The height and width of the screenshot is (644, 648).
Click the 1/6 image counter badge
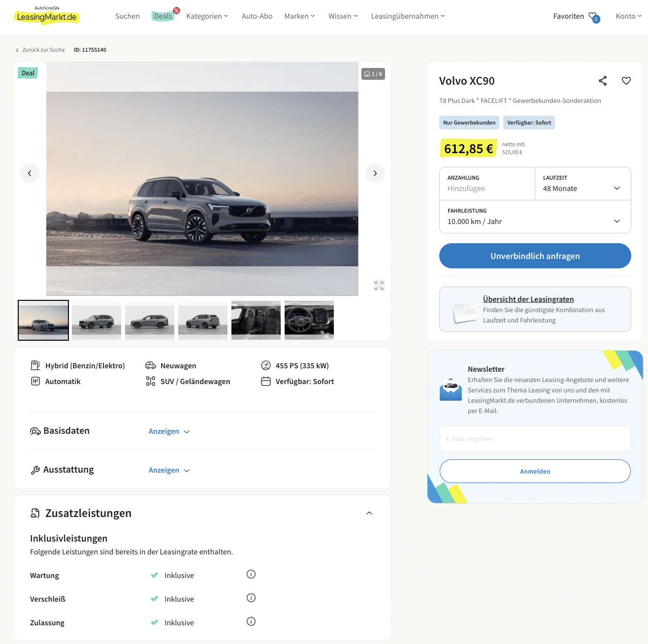coord(373,74)
